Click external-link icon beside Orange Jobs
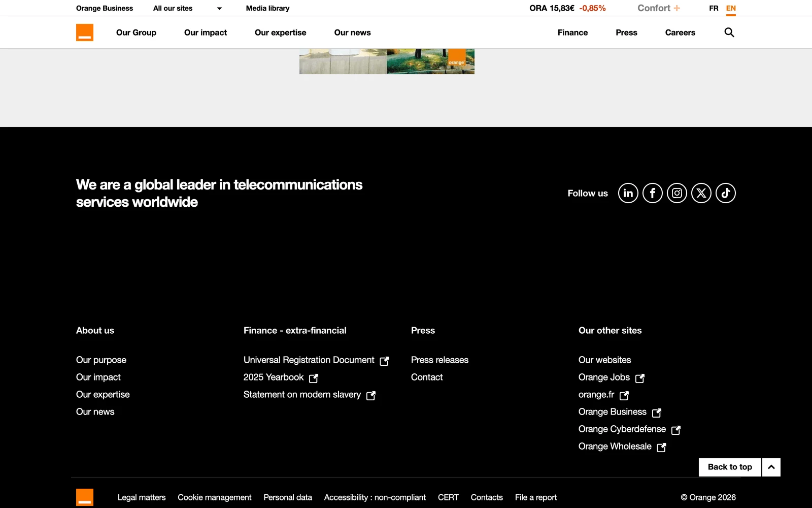This screenshot has height=508, width=812. coord(640,378)
